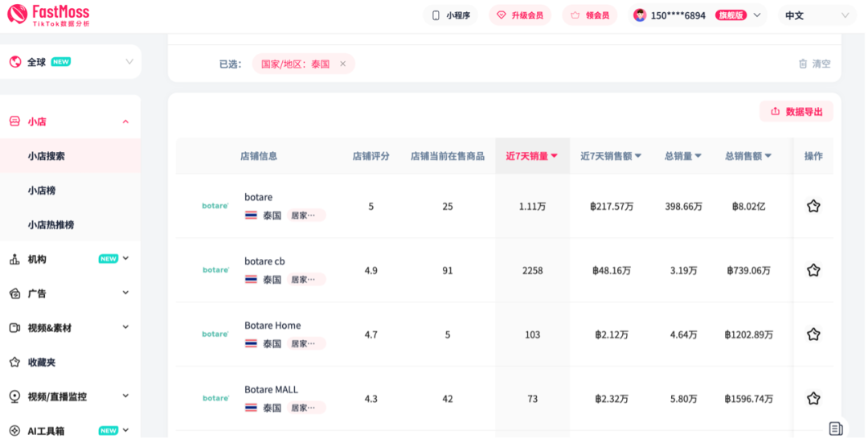Favorite the botare cb shop star

click(813, 270)
